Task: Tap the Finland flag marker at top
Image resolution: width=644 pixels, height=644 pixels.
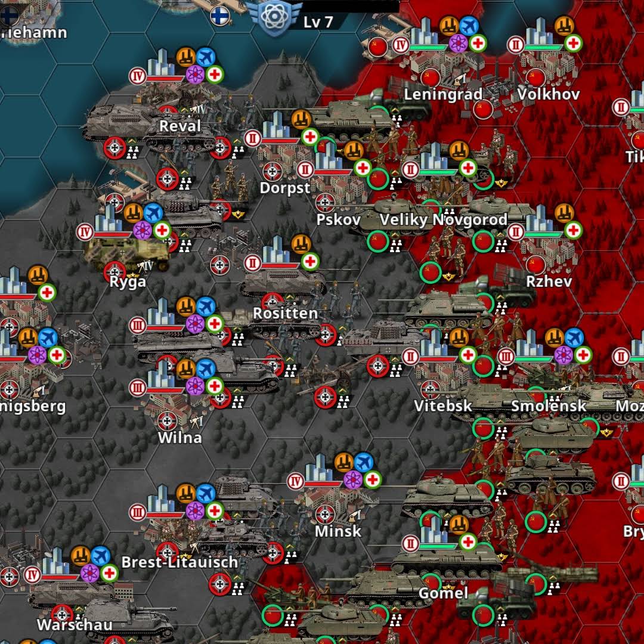Action: click(x=219, y=16)
